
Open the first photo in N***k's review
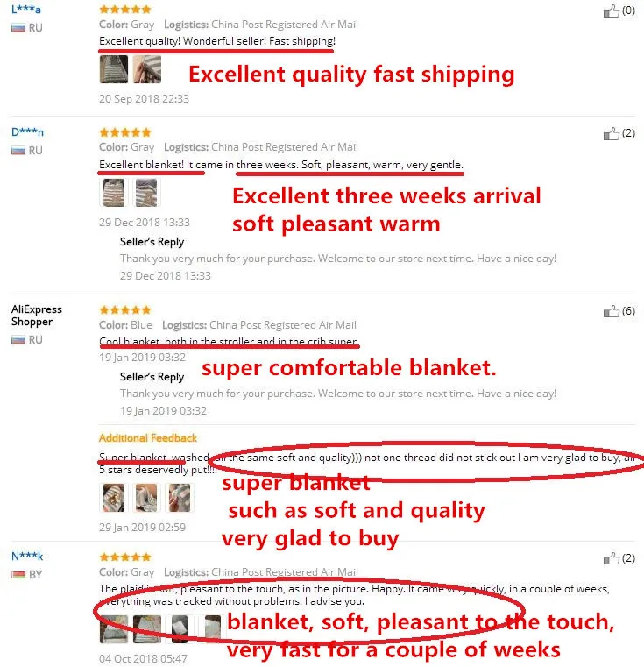pyautogui.click(x=114, y=628)
